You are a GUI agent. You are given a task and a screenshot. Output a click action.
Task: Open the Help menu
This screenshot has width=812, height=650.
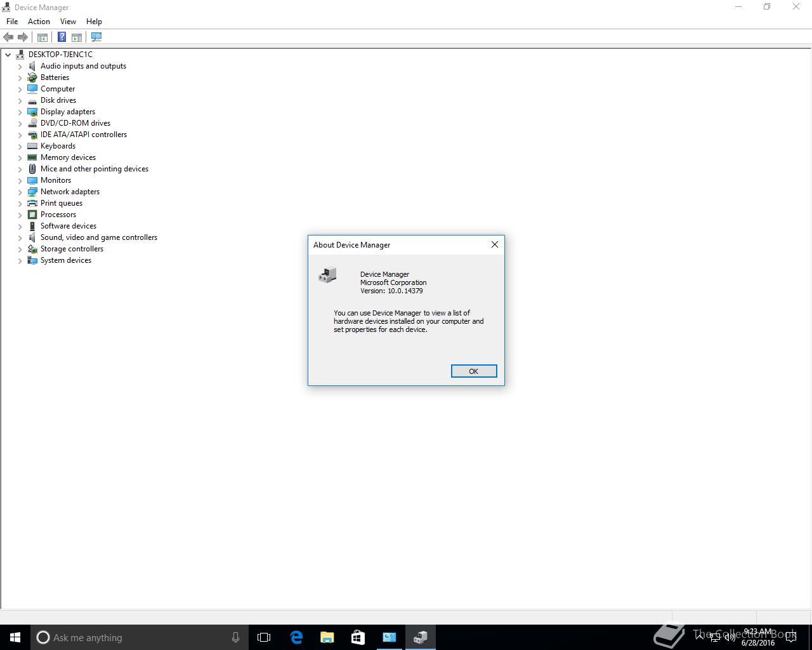pos(94,22)
